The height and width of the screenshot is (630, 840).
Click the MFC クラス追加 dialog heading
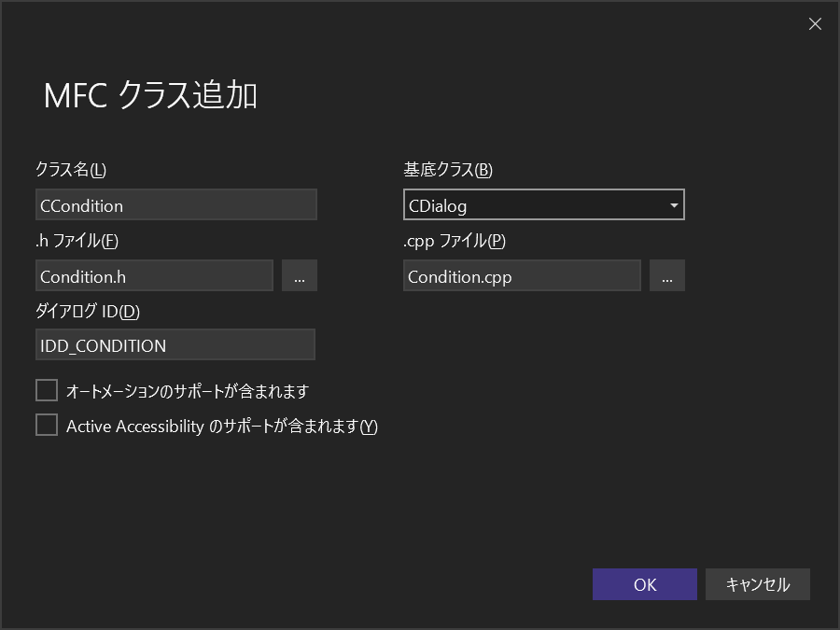pyautogui.click(x=150, y=95)
